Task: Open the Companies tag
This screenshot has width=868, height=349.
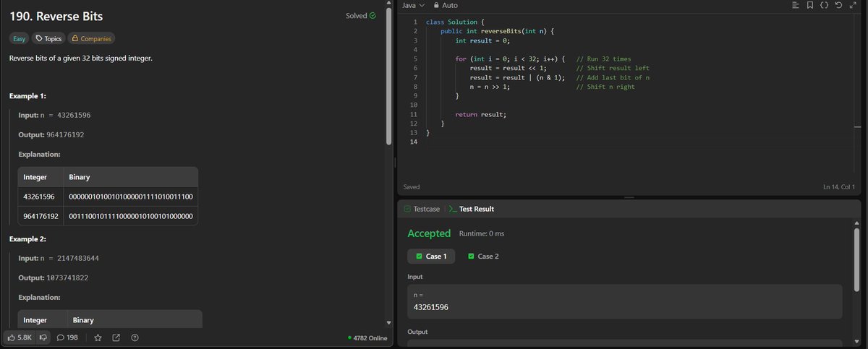Action: pyautogui.click(x=90, y=38)
